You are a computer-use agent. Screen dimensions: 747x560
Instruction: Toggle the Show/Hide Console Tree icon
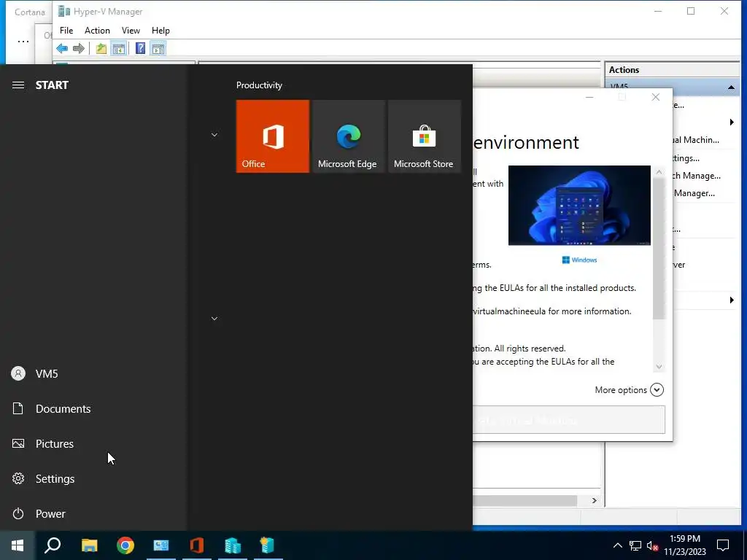[x=119, y=48]
